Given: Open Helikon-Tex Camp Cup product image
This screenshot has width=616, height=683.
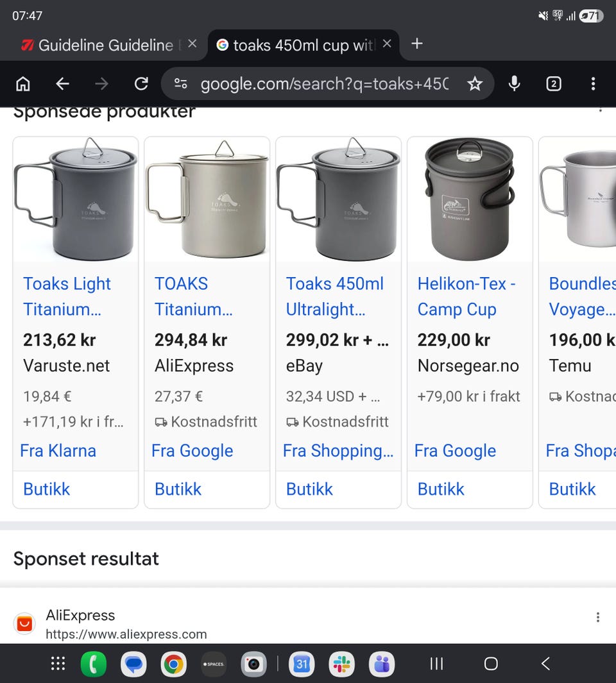Looking at the screenshot, I should pos(470,199).
